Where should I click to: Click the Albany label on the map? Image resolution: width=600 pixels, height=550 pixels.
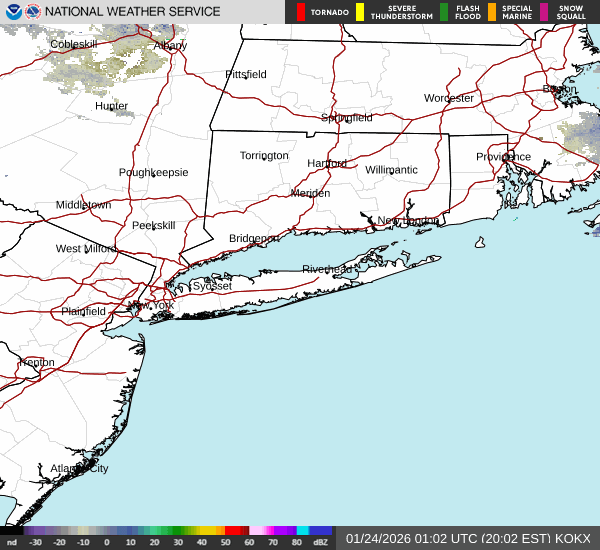(170, 46)
